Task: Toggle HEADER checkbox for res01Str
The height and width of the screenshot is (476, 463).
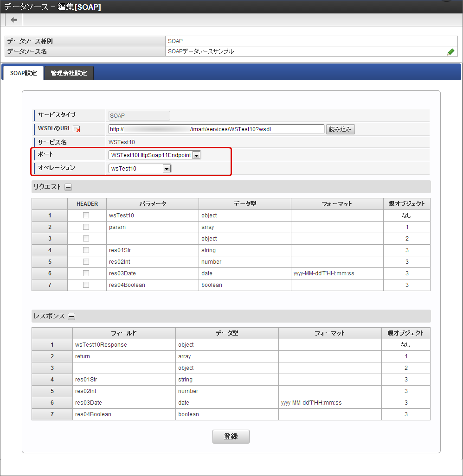Action: [86, 250]
